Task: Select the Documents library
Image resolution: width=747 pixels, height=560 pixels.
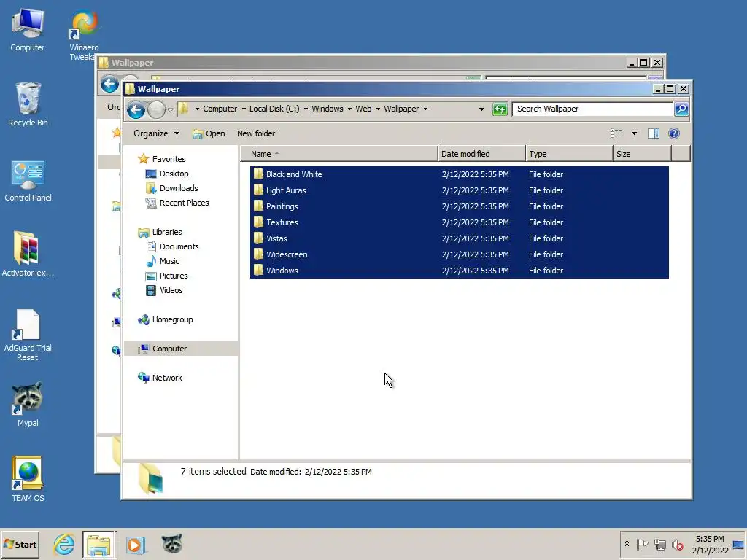Action: (172, 246)
